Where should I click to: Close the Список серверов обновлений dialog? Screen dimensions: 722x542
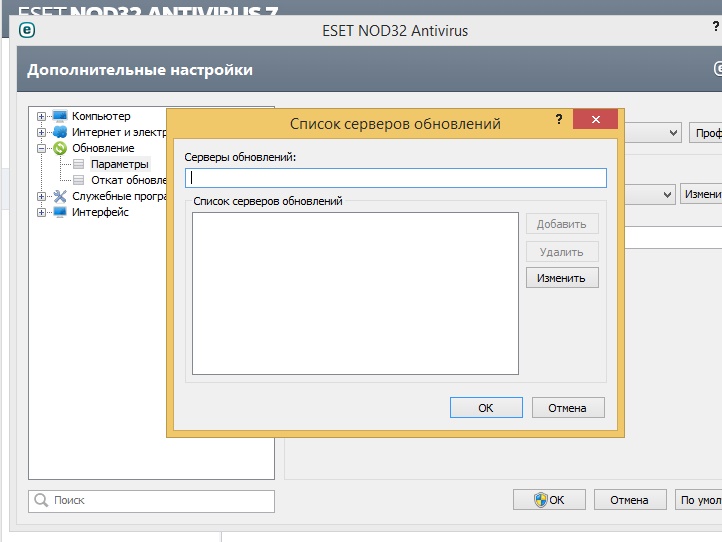[x=595, y=119]
